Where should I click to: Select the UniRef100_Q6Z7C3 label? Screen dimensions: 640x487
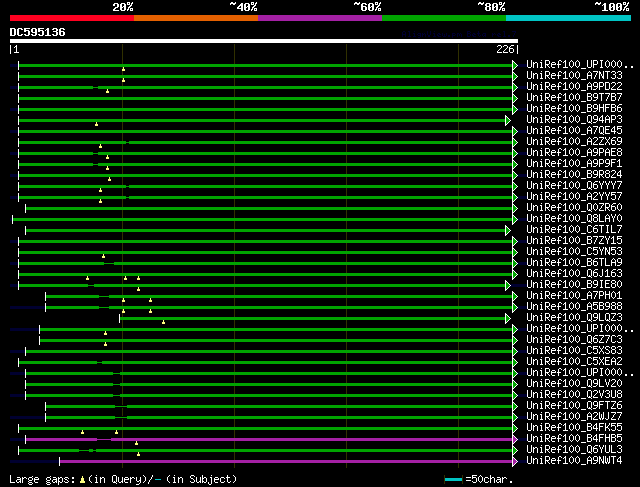point(574,340)
